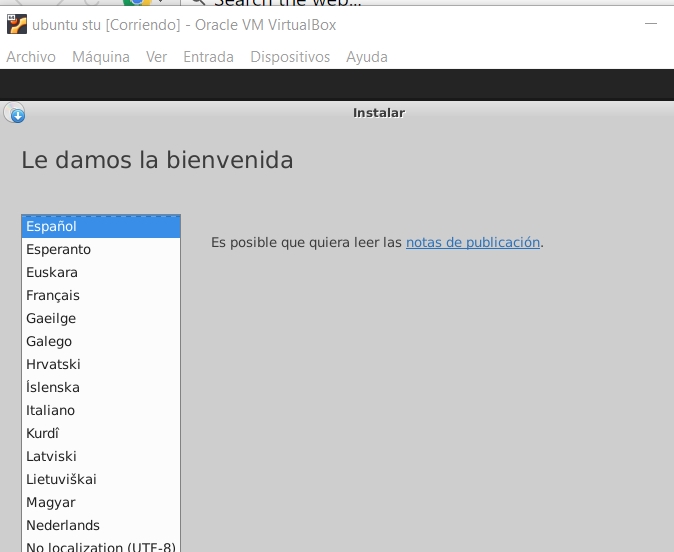Open the Ver menu
Viewport: 674px width, 552px height.
pyautogui.click(x=156, y=57)
